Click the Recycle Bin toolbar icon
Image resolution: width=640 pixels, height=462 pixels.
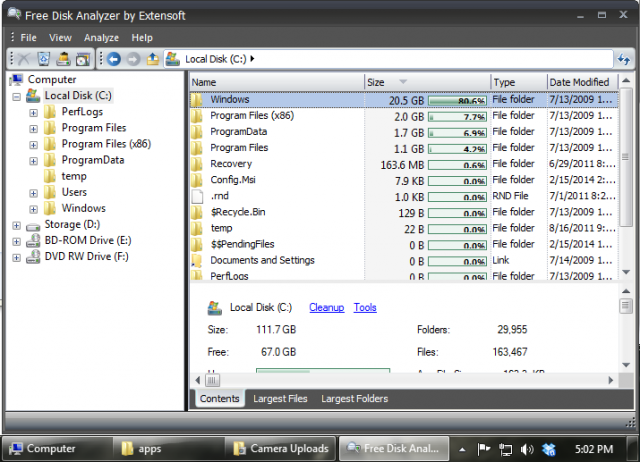[44, 59]
